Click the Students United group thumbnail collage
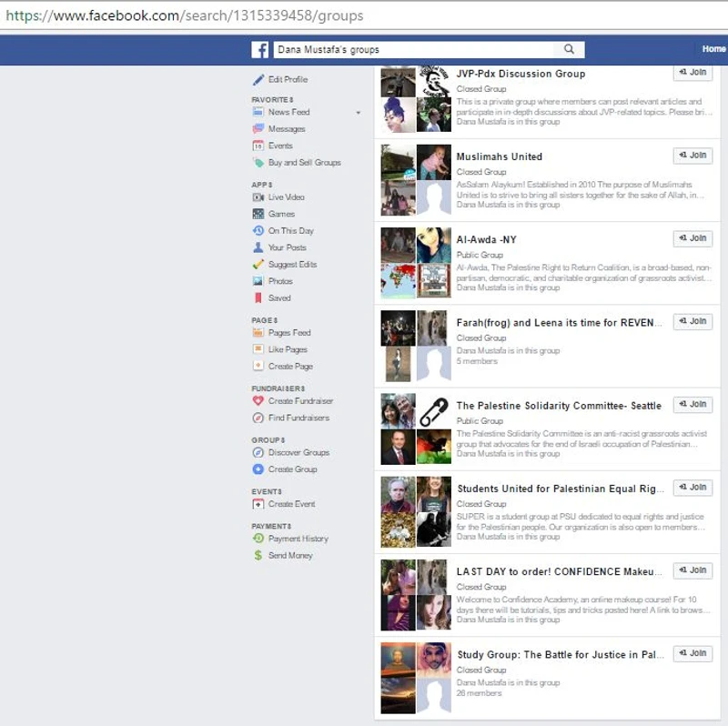728x726 pixels. (x=416, y=512)
